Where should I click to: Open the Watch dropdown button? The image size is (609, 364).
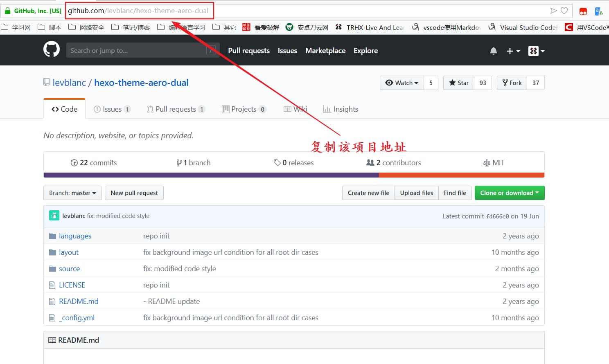coord(402,83)
